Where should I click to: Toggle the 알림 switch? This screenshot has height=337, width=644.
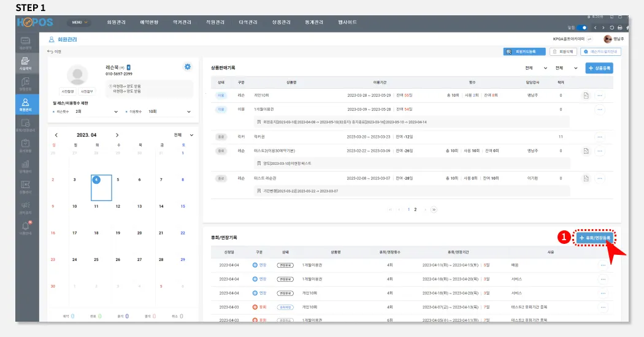pyautogui.click(x=581, y=28)
